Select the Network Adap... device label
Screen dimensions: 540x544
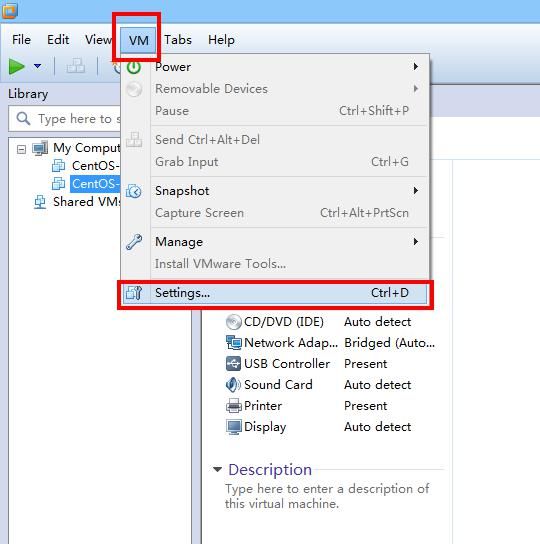291,343
